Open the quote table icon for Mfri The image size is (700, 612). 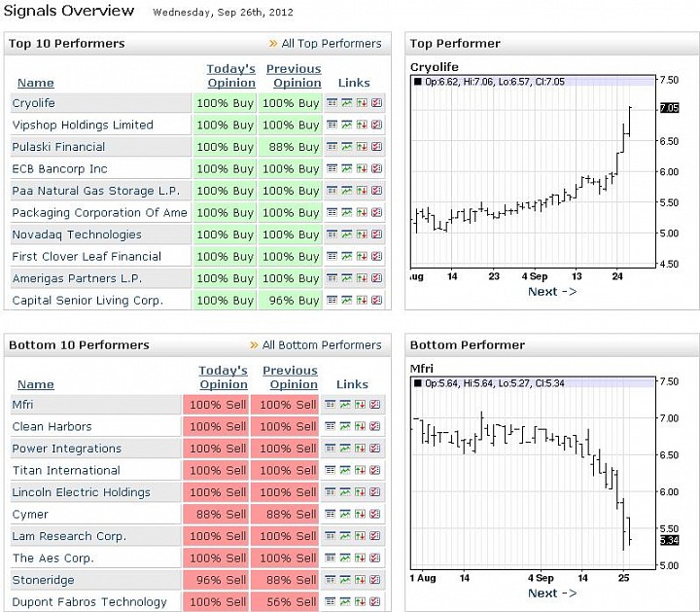pos(330,405)
